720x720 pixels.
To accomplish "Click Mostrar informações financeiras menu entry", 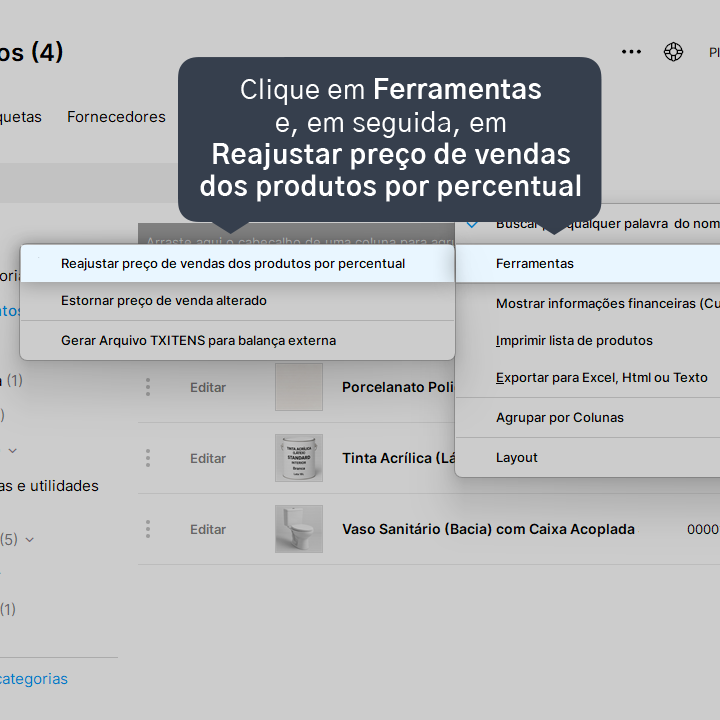I will [588, 304].
